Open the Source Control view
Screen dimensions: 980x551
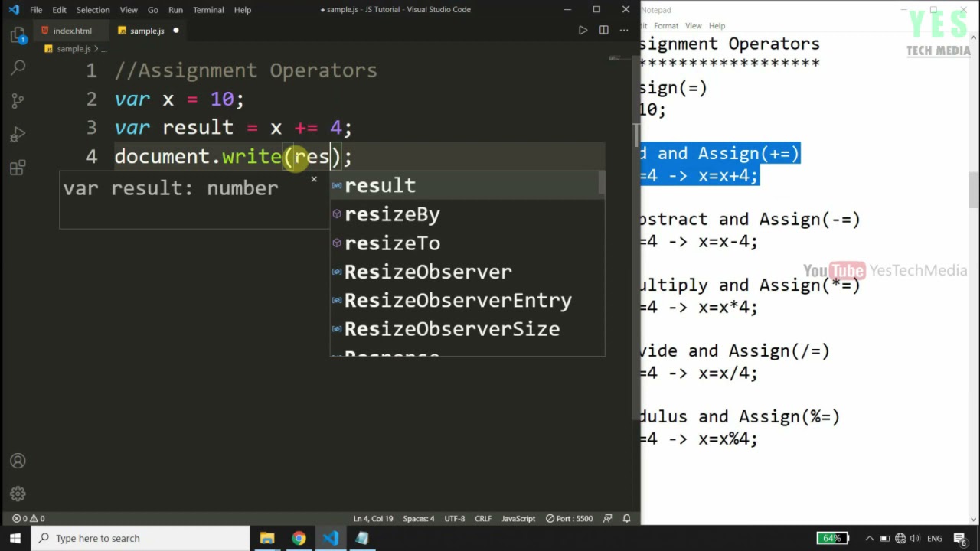tap(18, 101)
